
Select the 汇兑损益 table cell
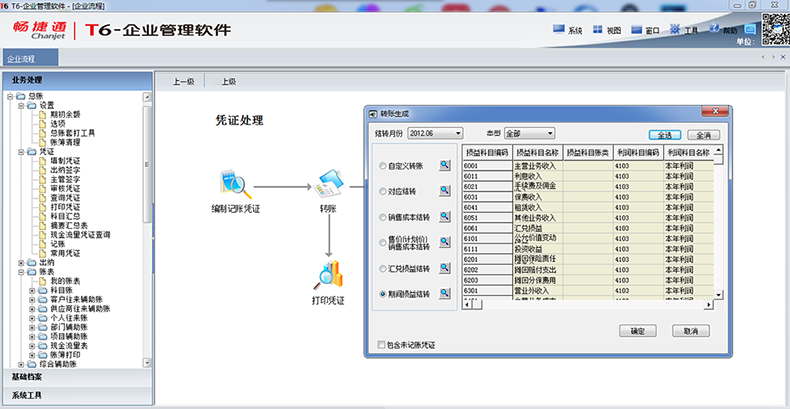coord(538,228)
